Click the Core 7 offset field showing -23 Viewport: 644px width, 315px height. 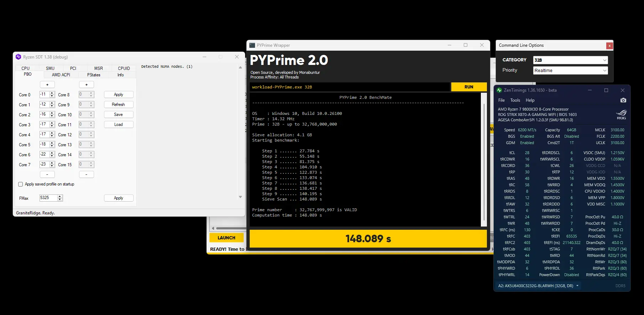point(45,164)
